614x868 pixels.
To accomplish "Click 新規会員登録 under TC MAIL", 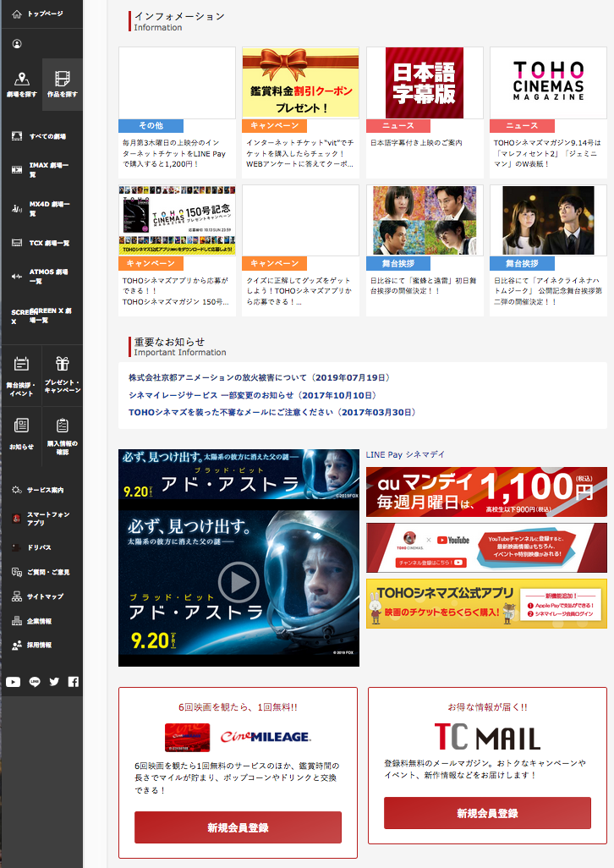I will [x=487, y=813].
